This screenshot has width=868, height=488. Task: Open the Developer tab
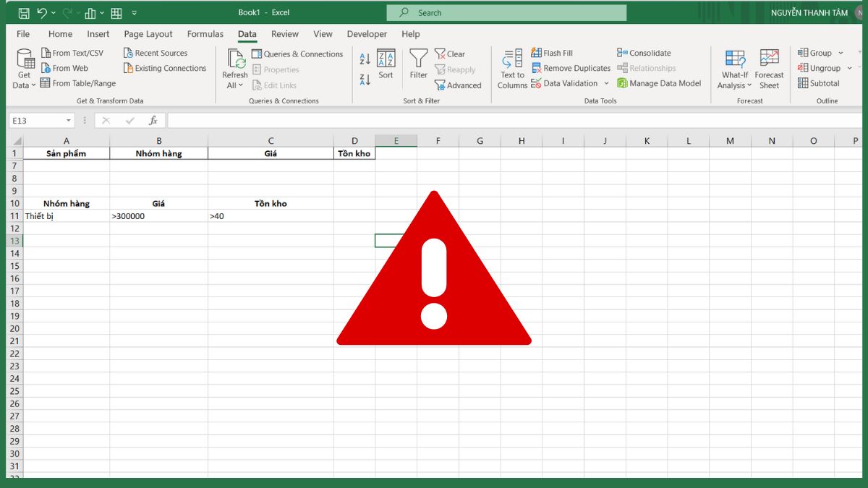(367, 34)
